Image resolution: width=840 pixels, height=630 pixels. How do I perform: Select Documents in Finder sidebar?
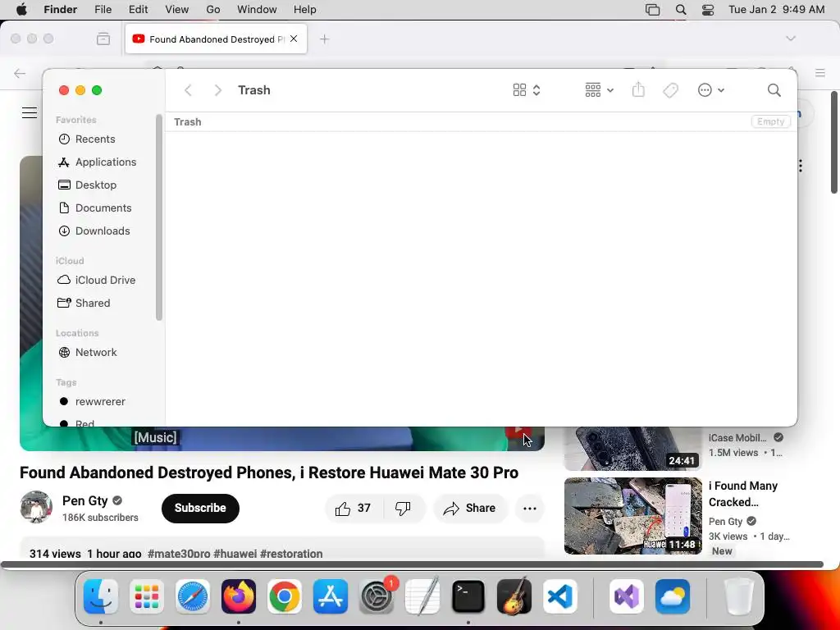103,208
